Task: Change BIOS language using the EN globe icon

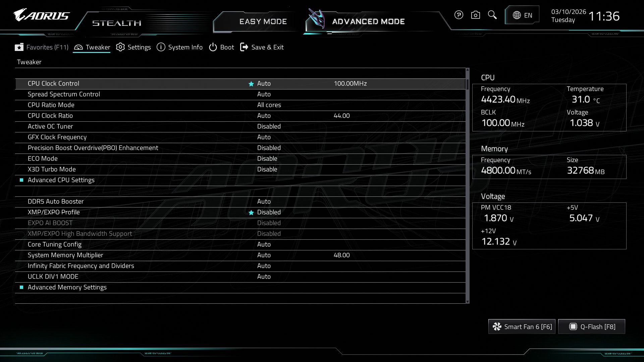Action: click(x=522, y=15)
